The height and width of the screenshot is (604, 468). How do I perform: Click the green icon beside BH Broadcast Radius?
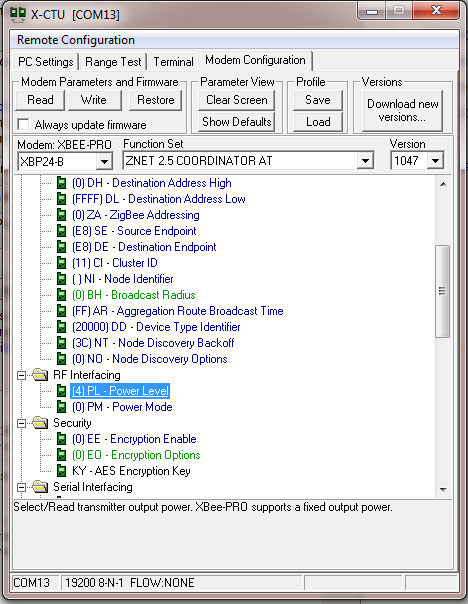pos(61,295)
